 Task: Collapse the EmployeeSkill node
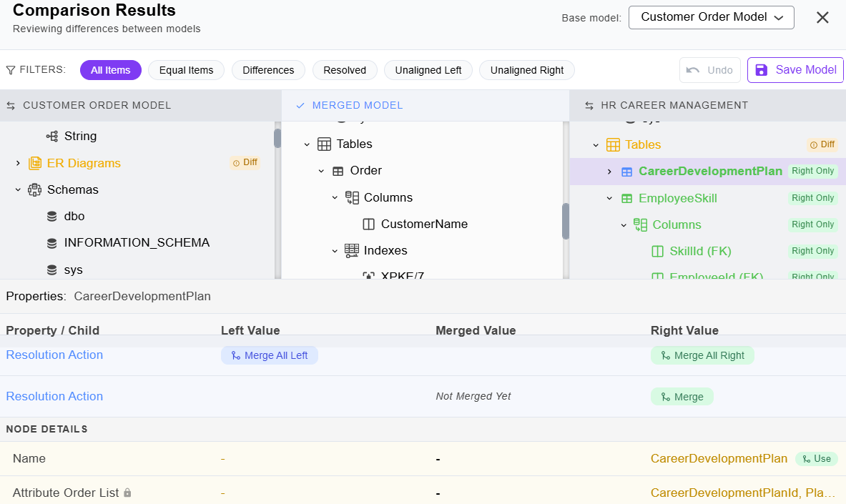point(610,199)
